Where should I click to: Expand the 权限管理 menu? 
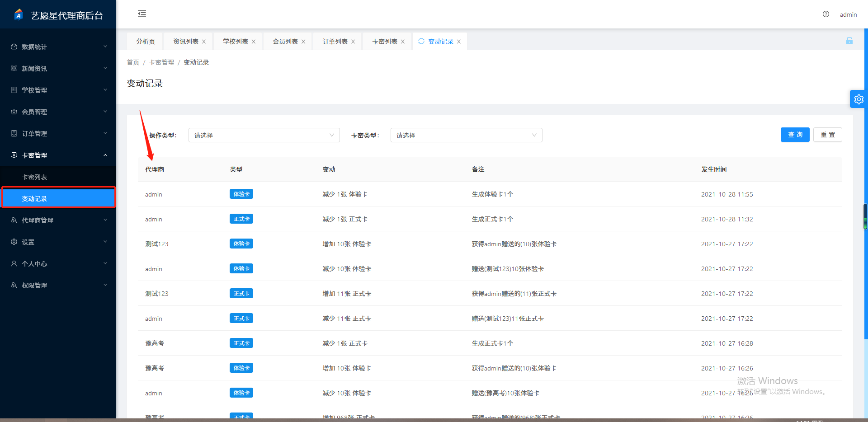pyautogui.click(x=105, y=285)
